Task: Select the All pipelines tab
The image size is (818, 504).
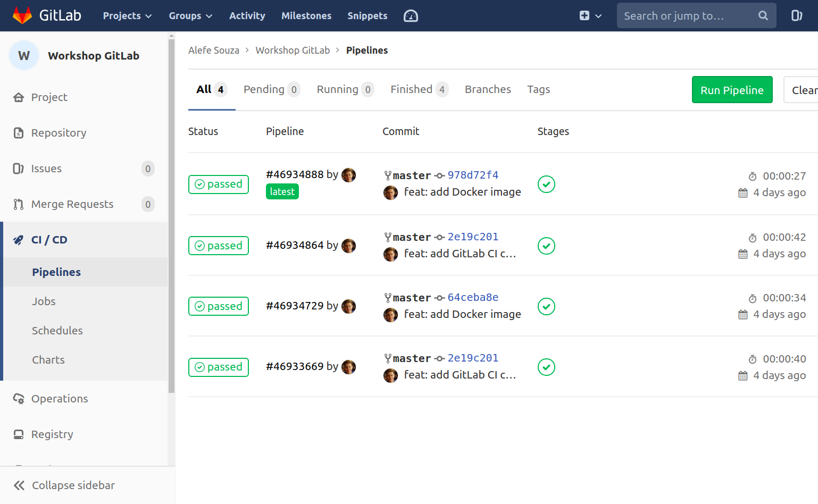Action: pyautogui.click(x=212, y=89)
